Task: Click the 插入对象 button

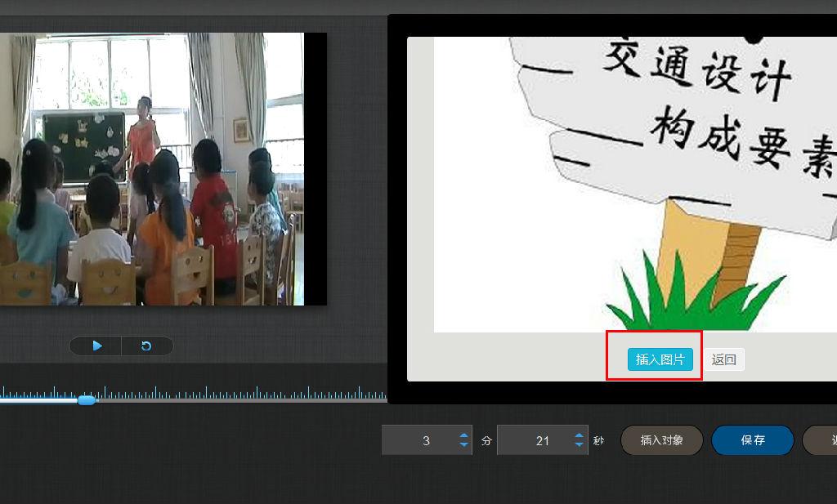Action: pos(661,440)
